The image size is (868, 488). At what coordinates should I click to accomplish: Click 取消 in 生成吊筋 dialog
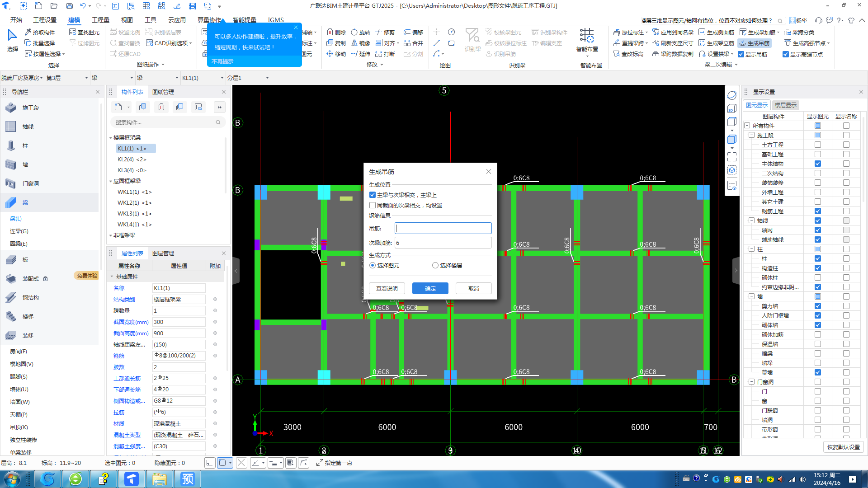pyautogui.click(x=473, y=288)
